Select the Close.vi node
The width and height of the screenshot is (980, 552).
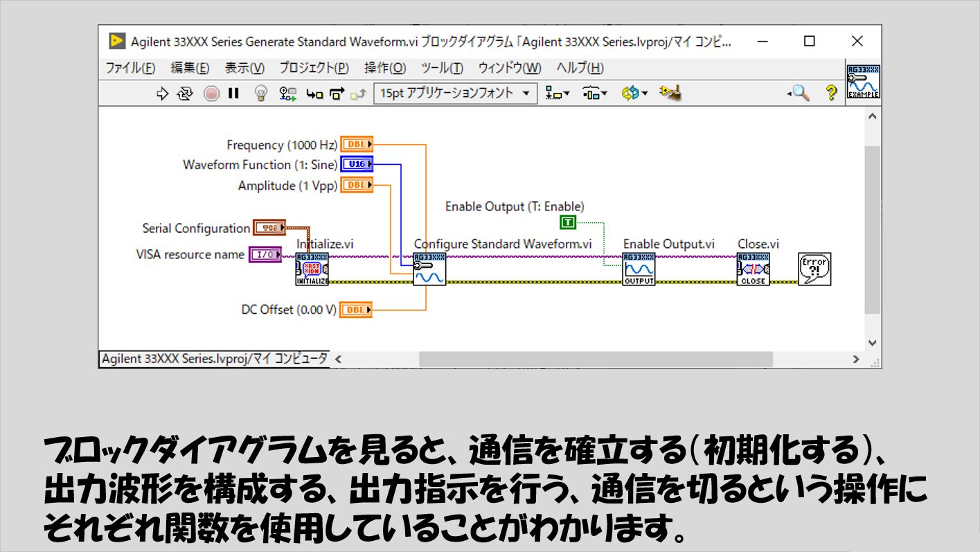pyautogui.click(x=753, y=269)
